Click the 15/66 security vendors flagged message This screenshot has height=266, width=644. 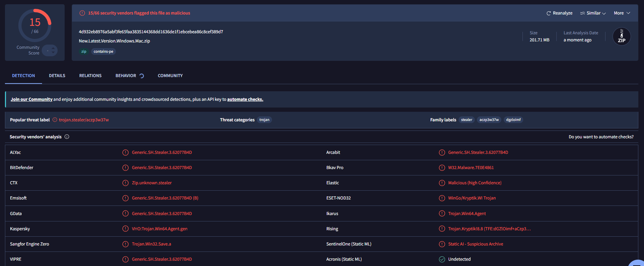[139, 13]
